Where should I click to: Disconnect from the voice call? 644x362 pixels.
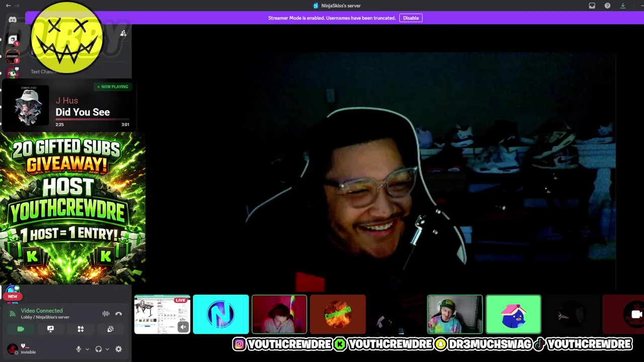pyautogui.click(x=119, y=314)
